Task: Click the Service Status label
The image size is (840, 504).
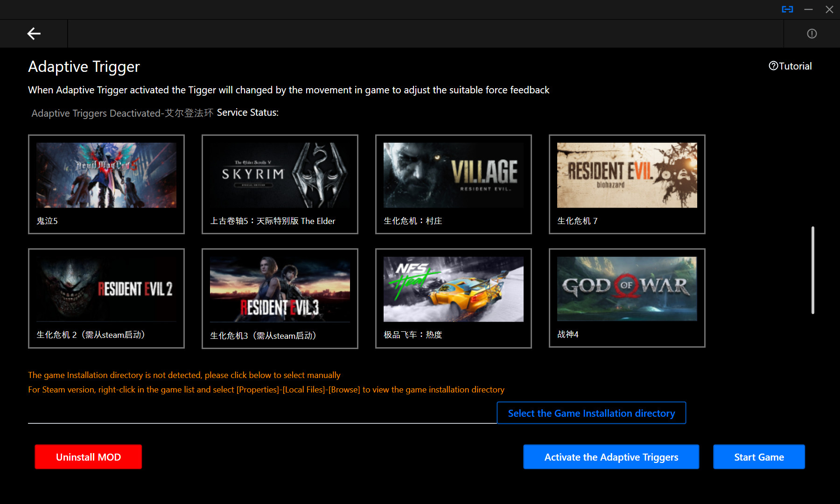Action: (248, 112)
